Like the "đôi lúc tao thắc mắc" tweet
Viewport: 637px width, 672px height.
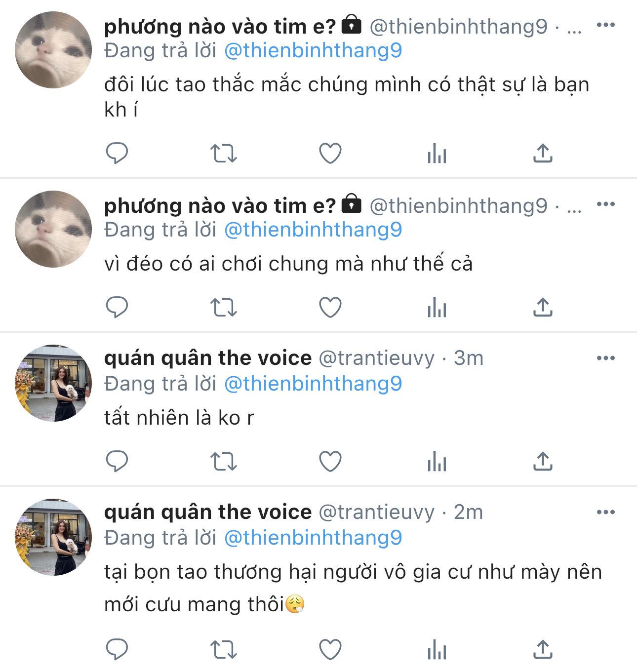330,153
